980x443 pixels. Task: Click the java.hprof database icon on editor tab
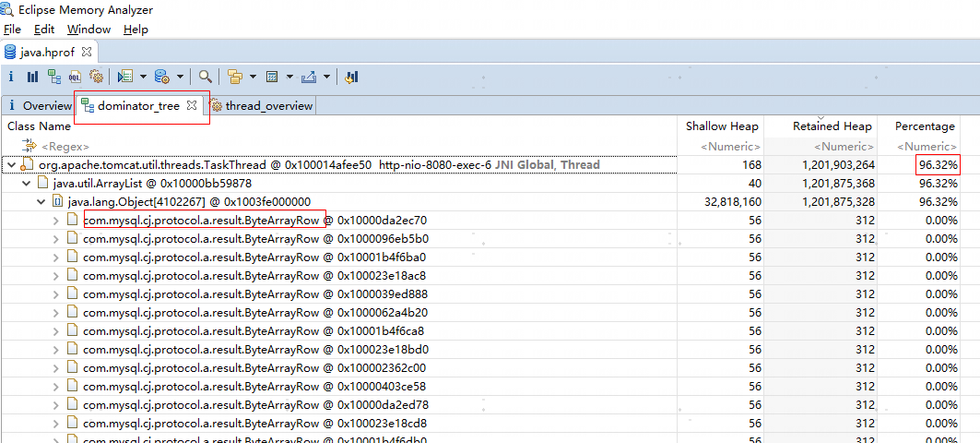11,52
